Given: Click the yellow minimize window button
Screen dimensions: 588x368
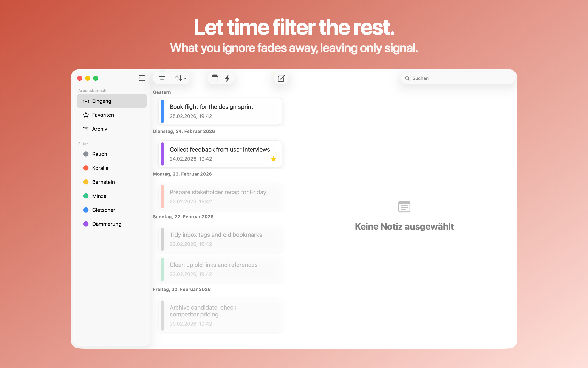Looking at the screenshot, I should 88,78.
